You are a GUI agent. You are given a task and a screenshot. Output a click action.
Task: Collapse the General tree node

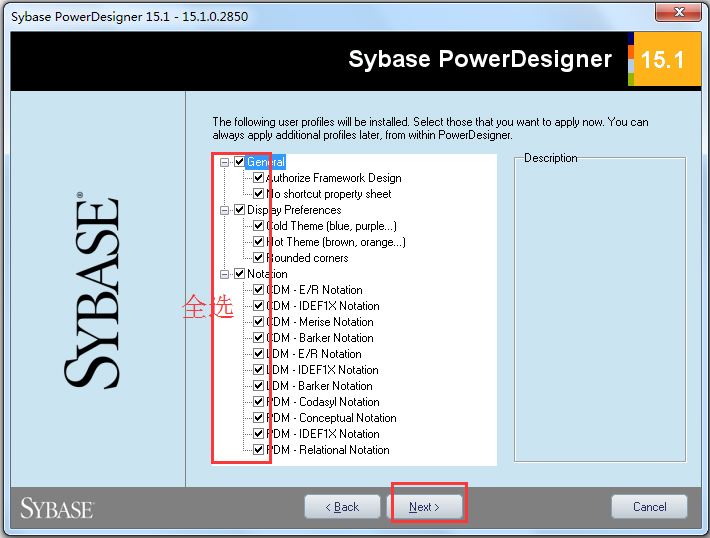(226, 162)
